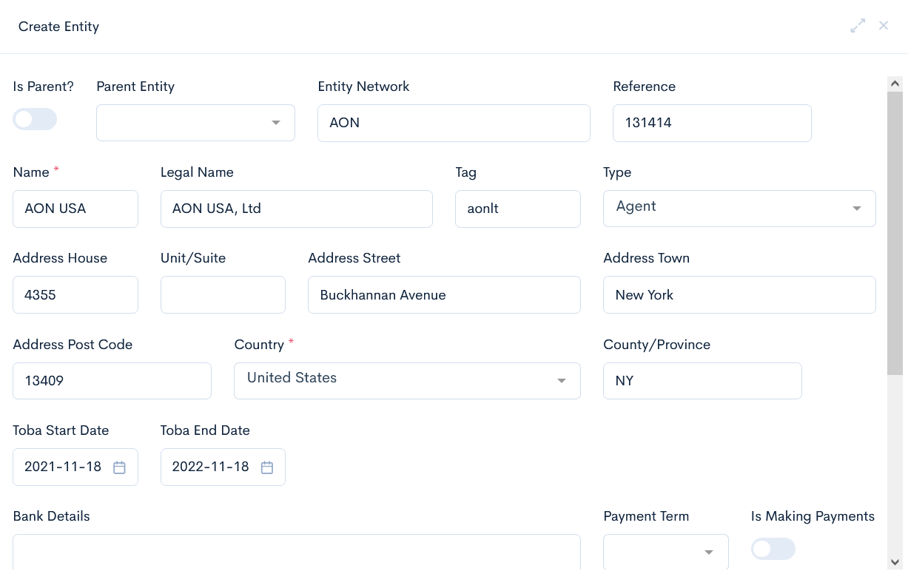Expand the Payment Term dropdown
This screenshot has height=588, width=908.
click(x=665, y=552)
